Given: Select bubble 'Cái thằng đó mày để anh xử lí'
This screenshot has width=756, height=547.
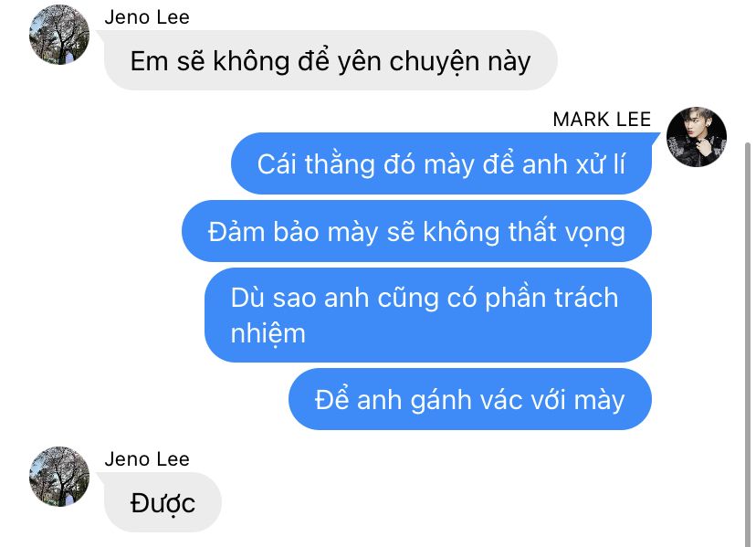Looking at the screenshot, I should [441, 163].
